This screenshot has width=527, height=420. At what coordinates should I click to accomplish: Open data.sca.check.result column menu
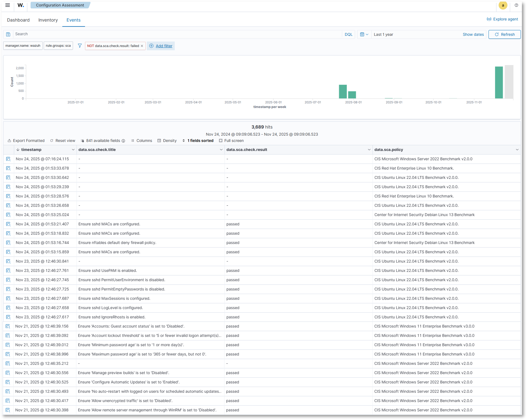click(x=369, y=149)
